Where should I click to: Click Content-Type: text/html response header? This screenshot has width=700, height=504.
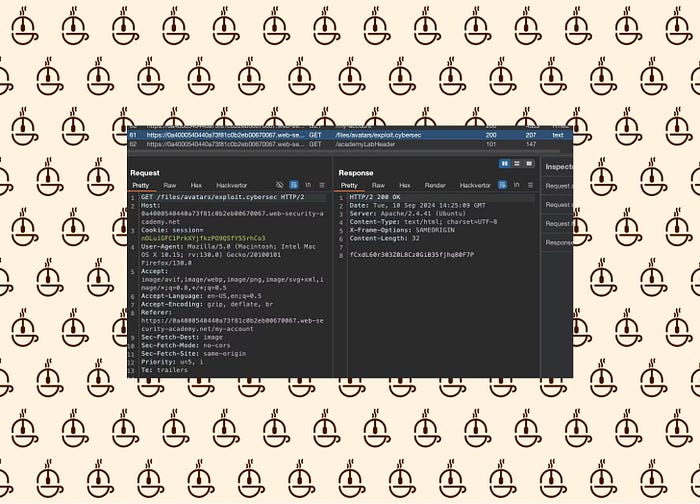point(423,221)
